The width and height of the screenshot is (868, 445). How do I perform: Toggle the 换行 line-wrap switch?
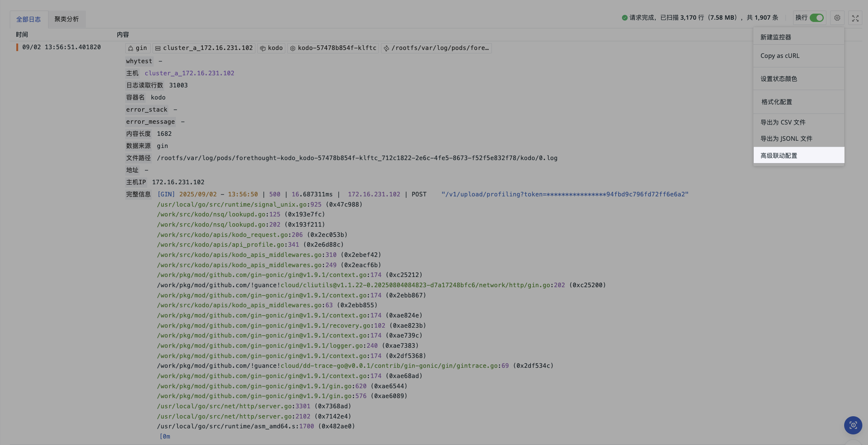tap(817, 18)
